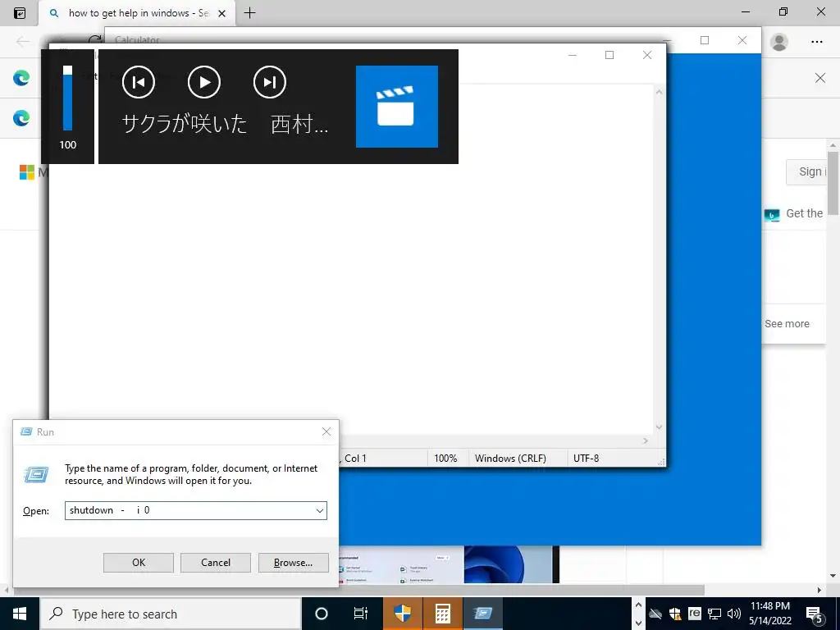This screenshot has width=840, height=630.
Task: Click Browse... in the Run dialog
Action: [293, 563]
